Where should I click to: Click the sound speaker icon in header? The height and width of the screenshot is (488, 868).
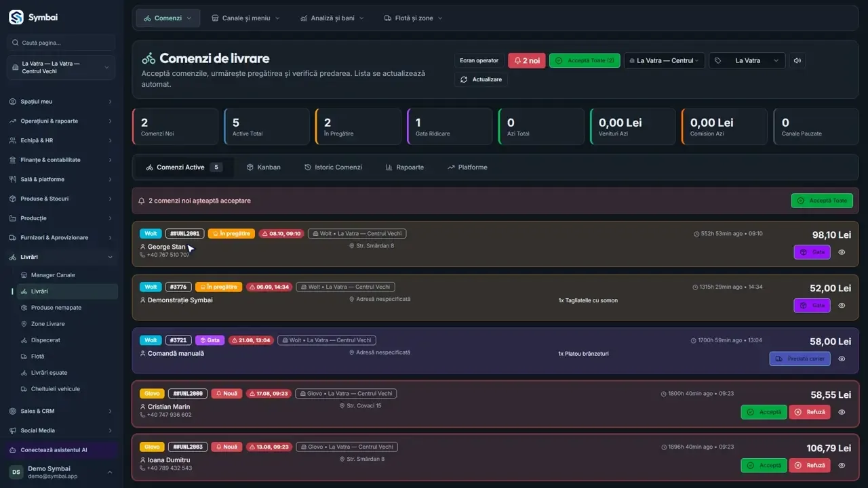pyautogui.click(x=797, y=60)
